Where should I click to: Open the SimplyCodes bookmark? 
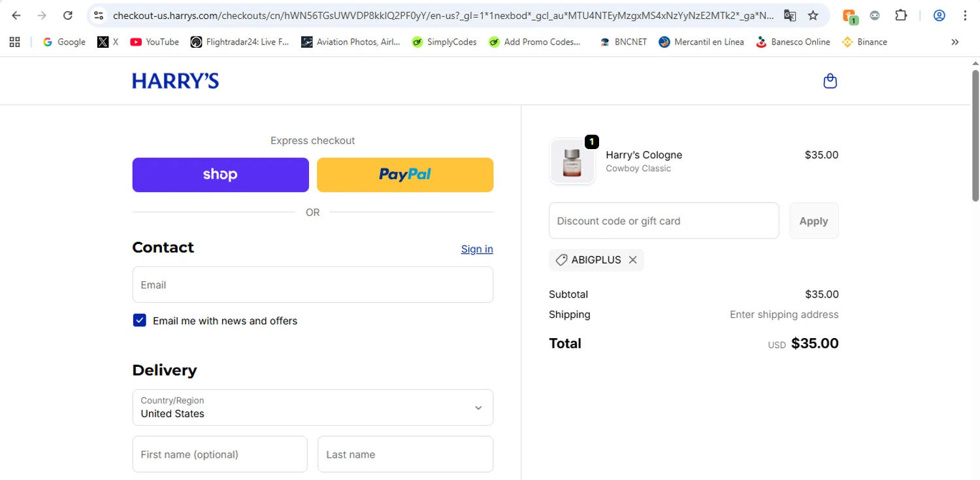tap(444, 42)
